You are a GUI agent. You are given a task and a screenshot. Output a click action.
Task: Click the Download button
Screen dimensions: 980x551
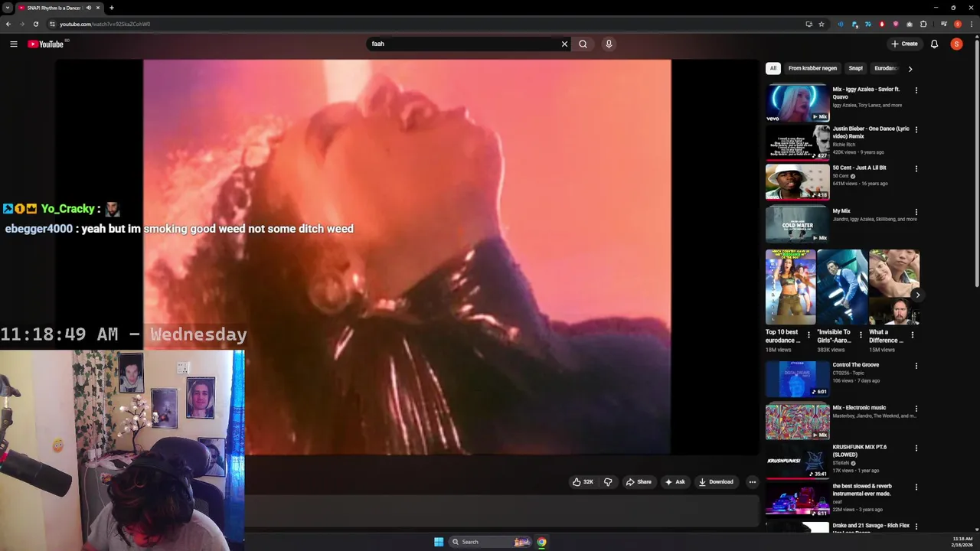716,482
